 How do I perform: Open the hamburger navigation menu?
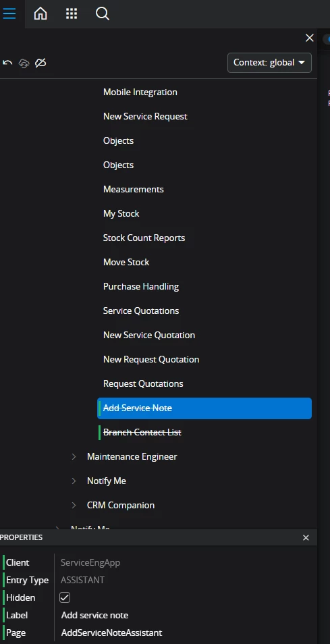(9, 14)
